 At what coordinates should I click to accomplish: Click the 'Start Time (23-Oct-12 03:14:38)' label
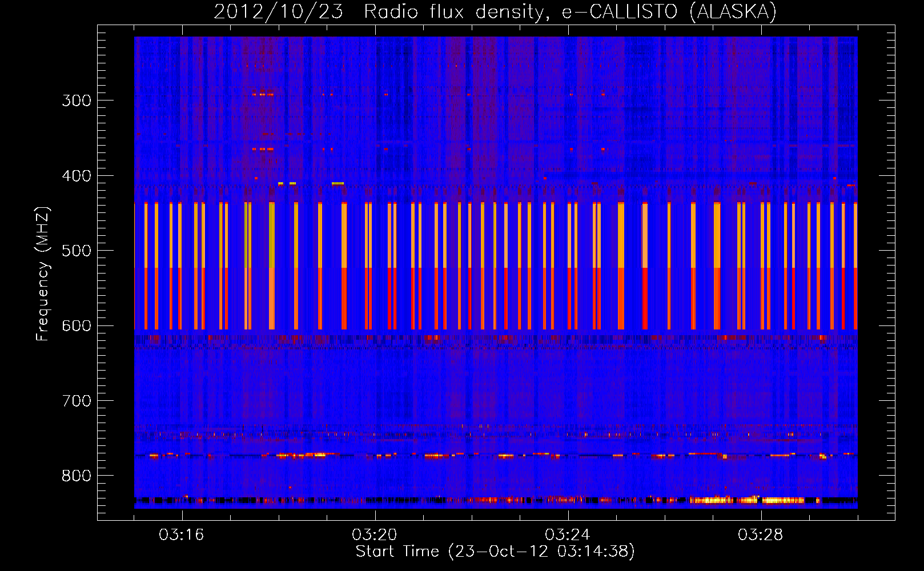(495, 552)
